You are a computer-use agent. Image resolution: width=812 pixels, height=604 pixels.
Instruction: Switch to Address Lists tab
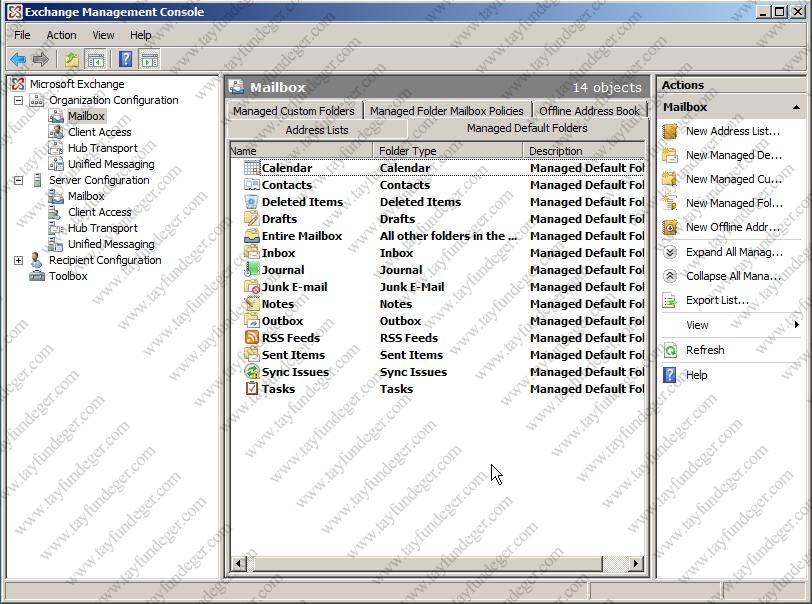(x=317, y=130)
